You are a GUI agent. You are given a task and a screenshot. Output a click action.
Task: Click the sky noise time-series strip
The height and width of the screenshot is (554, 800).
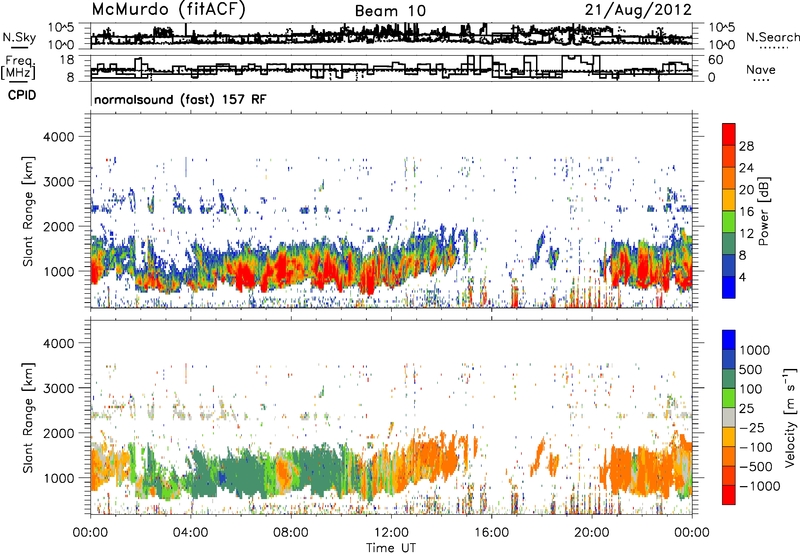click(391, 36)
